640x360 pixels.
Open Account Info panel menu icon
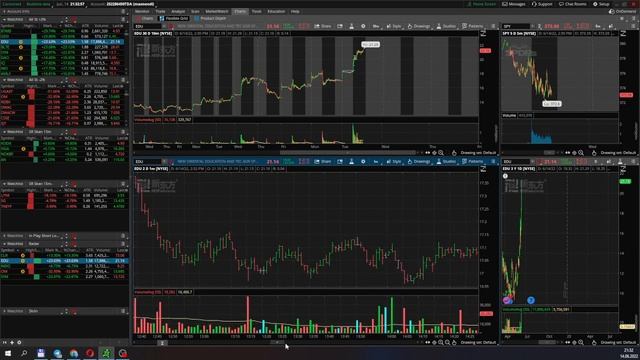(123, 11)
